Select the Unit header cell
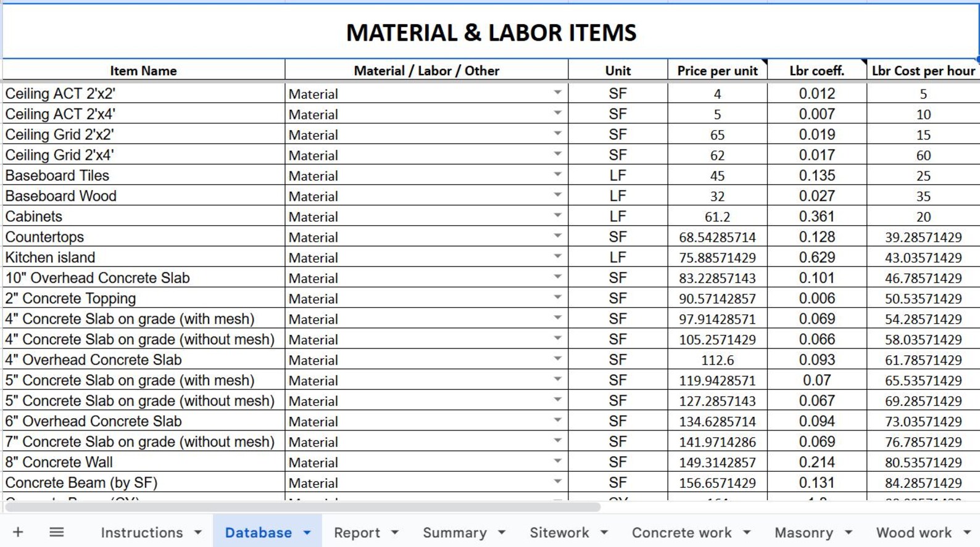The width and height of the screenshot is (980, 547). pyautogui.click(x=618, y=70)
